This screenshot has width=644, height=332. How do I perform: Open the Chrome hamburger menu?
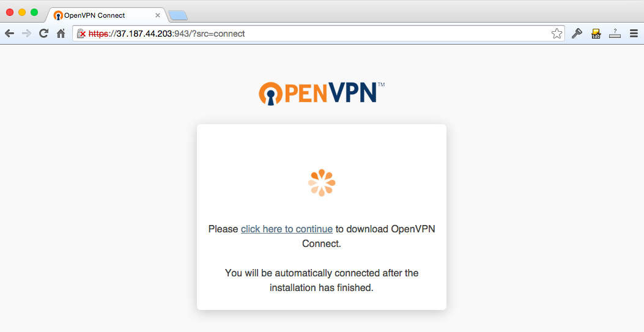coord(634,34)
